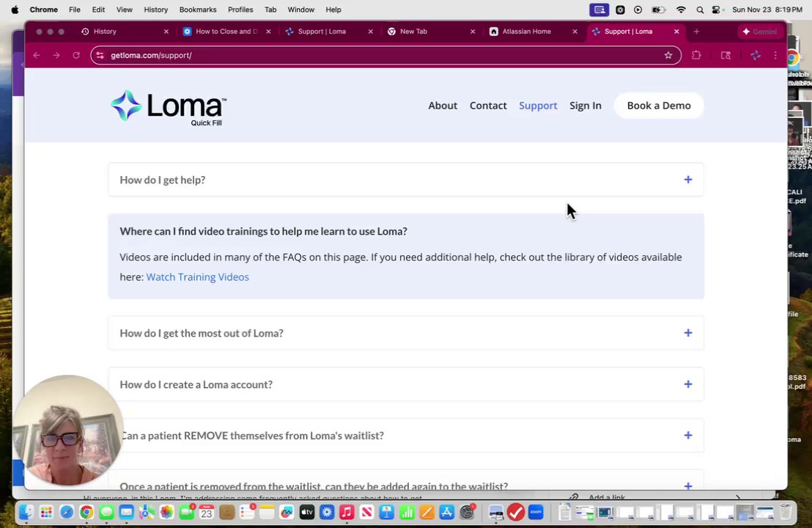Open the Gemini button in Chrome
Viewport: 812px width, 528px height.
click(x=760, y=32)
